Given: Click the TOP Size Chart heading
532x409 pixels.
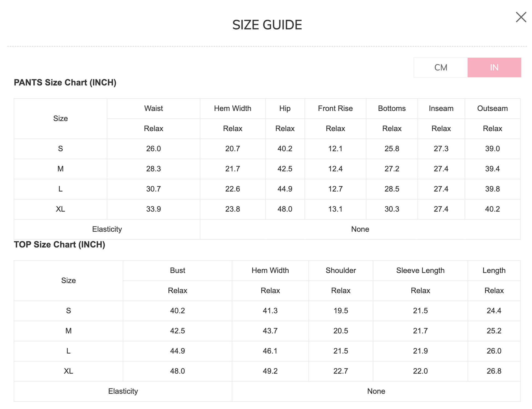Looking at the screenshot, I should pos(59,245).
